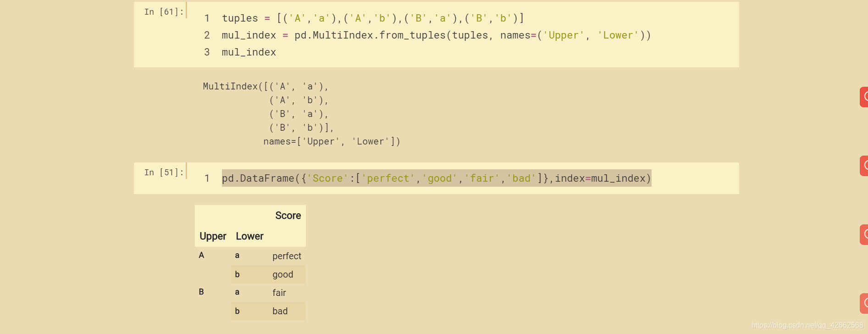Click 'perfect' string in the DataFrame code

(388, 178)
